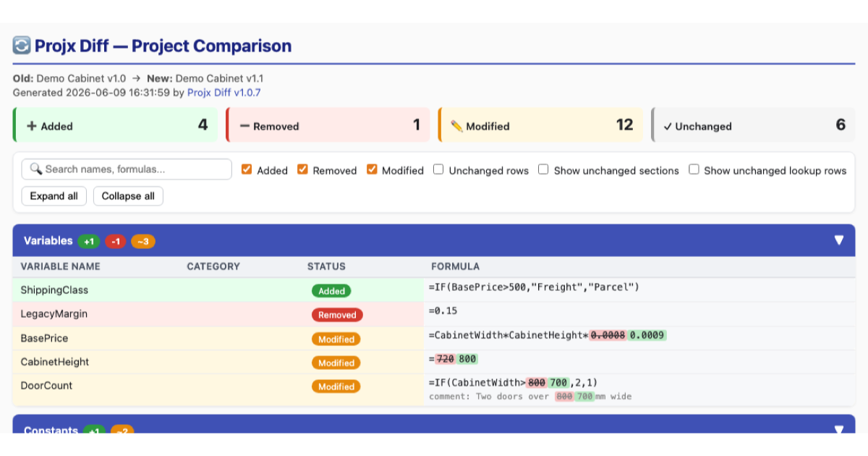Click the green 0.0009 value in BasePrice
Viewport: 868px width, 456px height.
(647, 335)
